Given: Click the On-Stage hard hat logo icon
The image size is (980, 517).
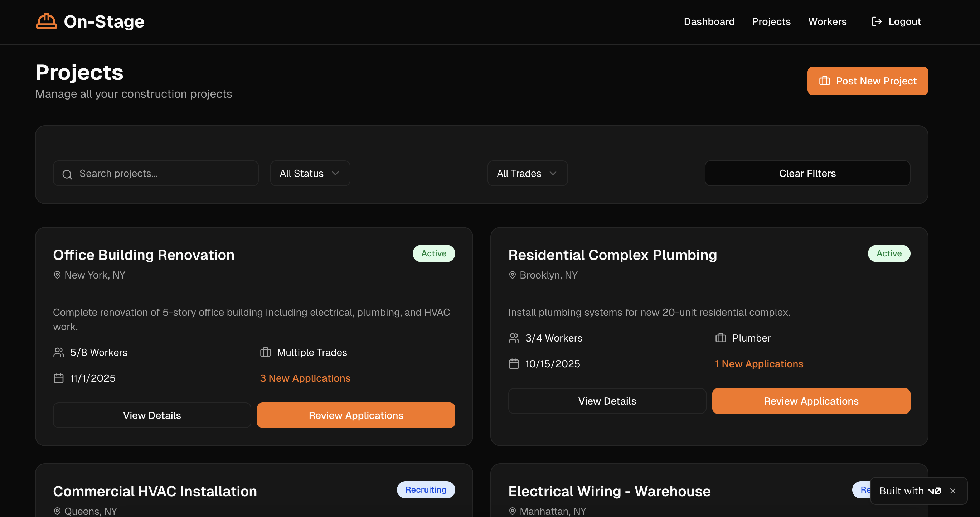Looking at the screenshot, I should pos(47,21).
